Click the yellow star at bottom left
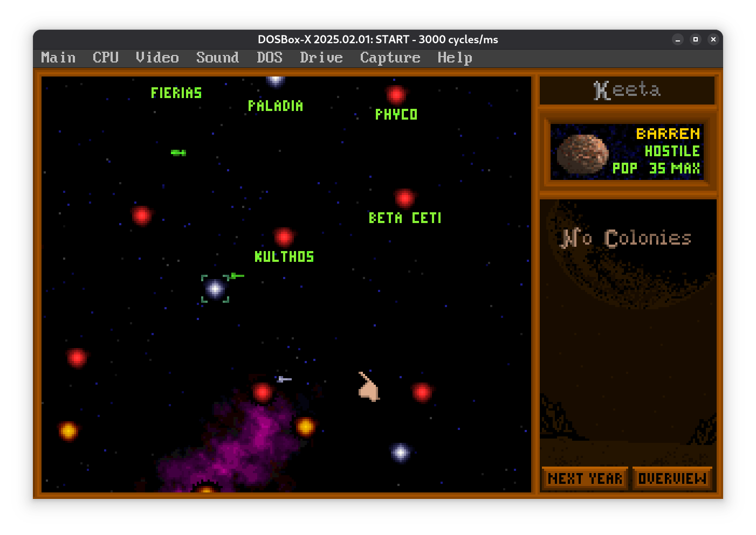The image size is (756, 535). click(x=68, y=430)
